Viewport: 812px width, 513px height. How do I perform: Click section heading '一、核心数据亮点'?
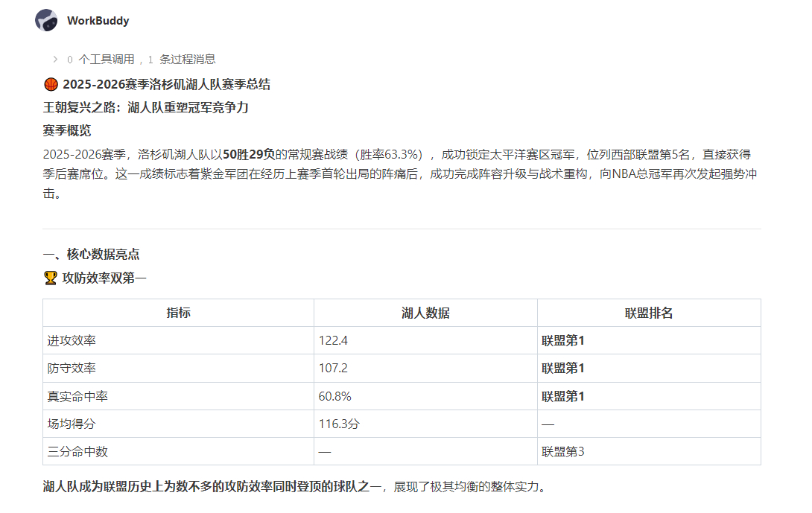click(x=91, y=254)
